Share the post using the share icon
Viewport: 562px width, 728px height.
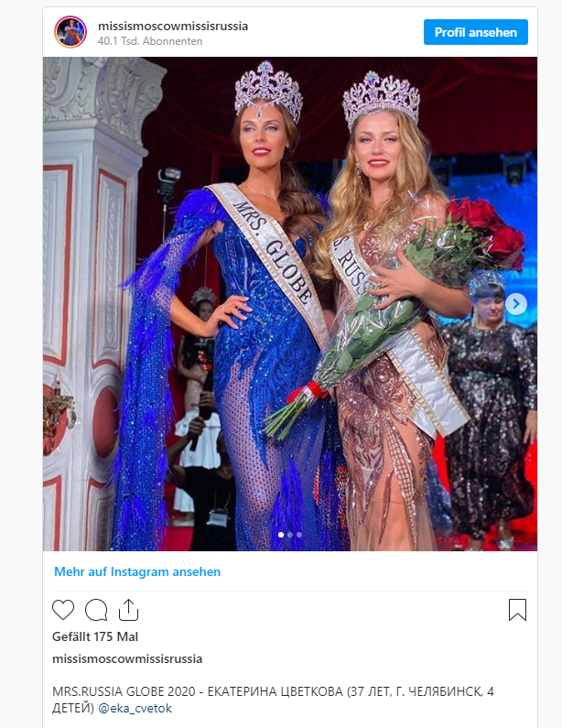coord(128,610)
